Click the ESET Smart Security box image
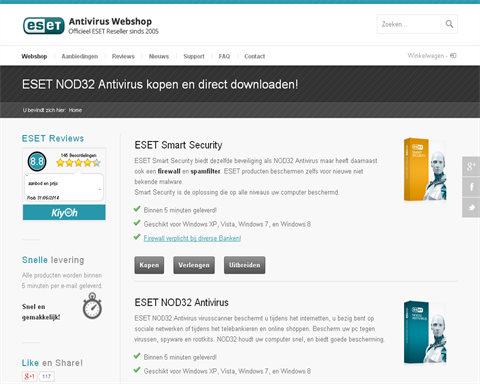The image size is (480, 384). pyautogui.click(x=425, y=169)
